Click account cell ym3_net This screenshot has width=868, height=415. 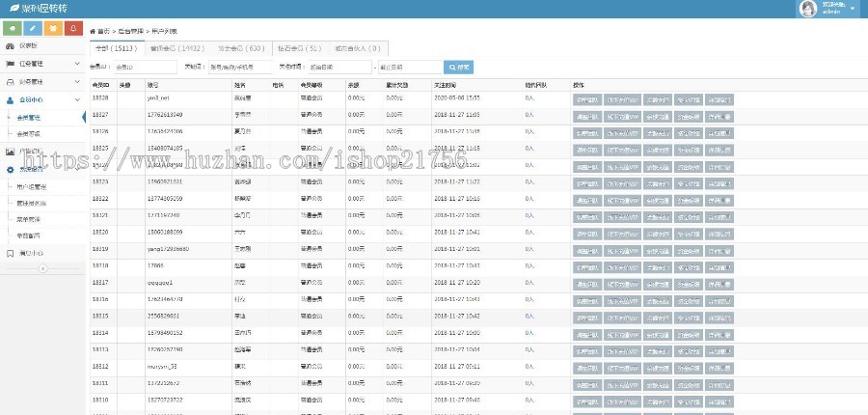pos(158,97)
